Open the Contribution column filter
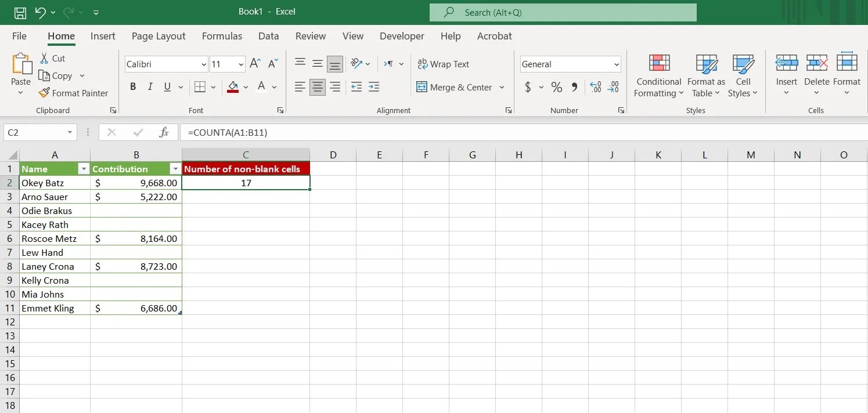This screenshot has height=413, width=868. pyautogui.click(x=175, y=168)
